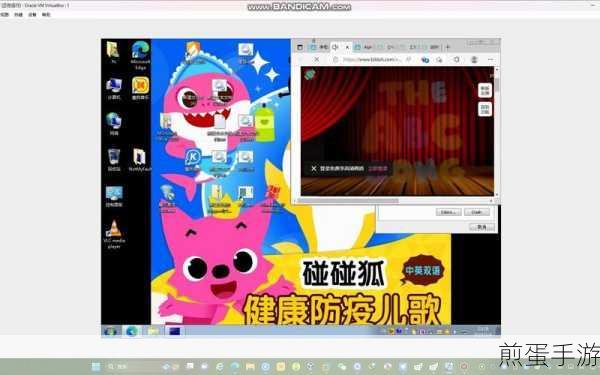Viewport: 600px width, 375px height.
Task: Select the Recycle Bin desktop icon
Action: click(114, 159)
